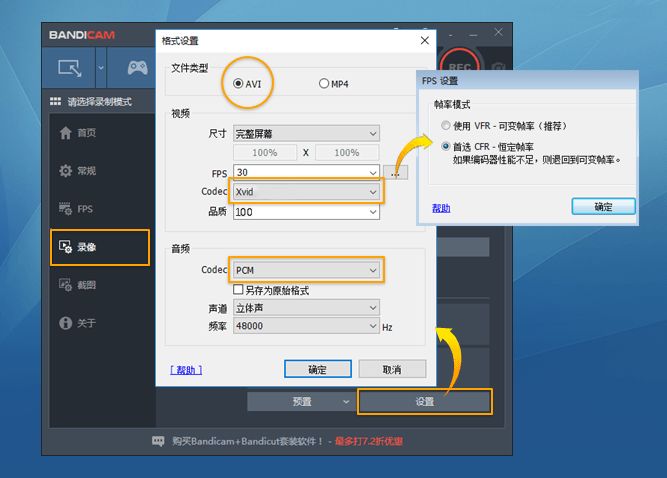Cancel format settings with 取消 button
This screenshot has height=478, width=667.
coord(392,369)
